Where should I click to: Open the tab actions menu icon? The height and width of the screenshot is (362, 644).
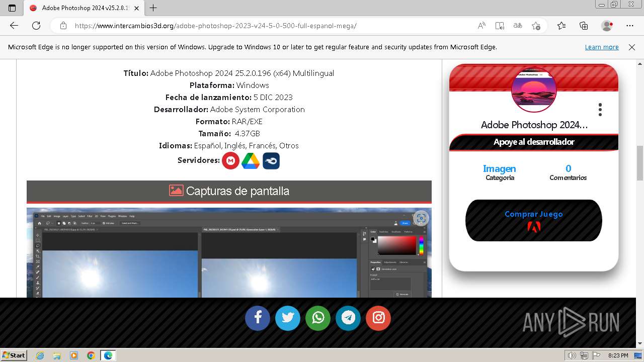coord(12,8)
